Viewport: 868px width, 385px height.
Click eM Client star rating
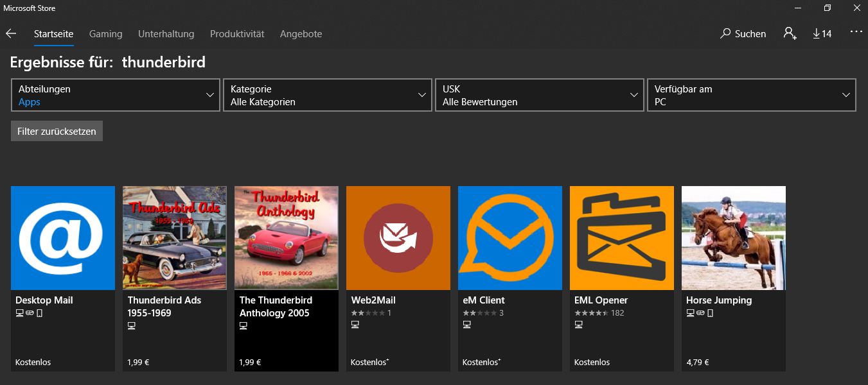(479, 313)
